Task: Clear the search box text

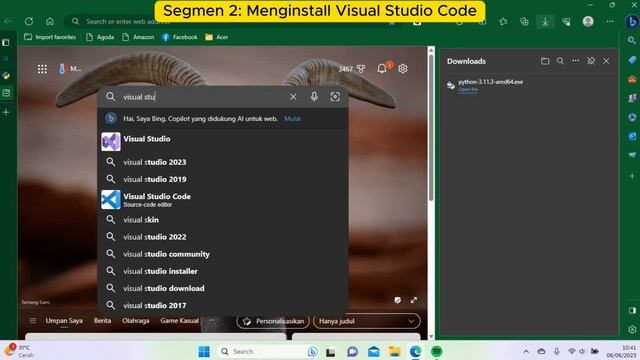Action: point(293,97)
